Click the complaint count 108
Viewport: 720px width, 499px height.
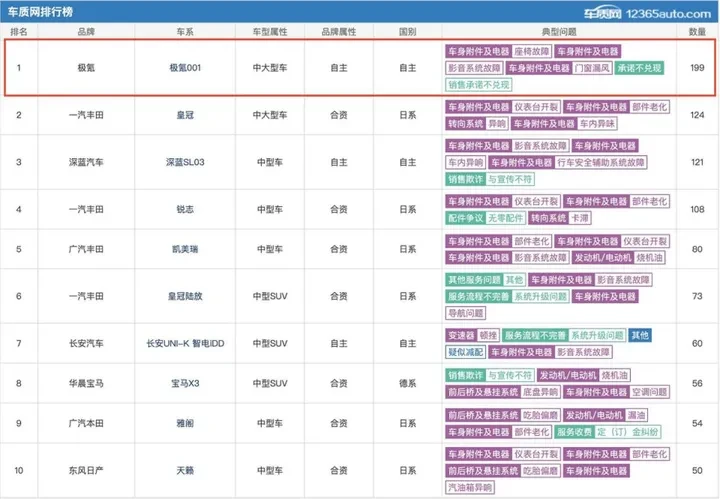pyautogui.click(x=697, y=209)
